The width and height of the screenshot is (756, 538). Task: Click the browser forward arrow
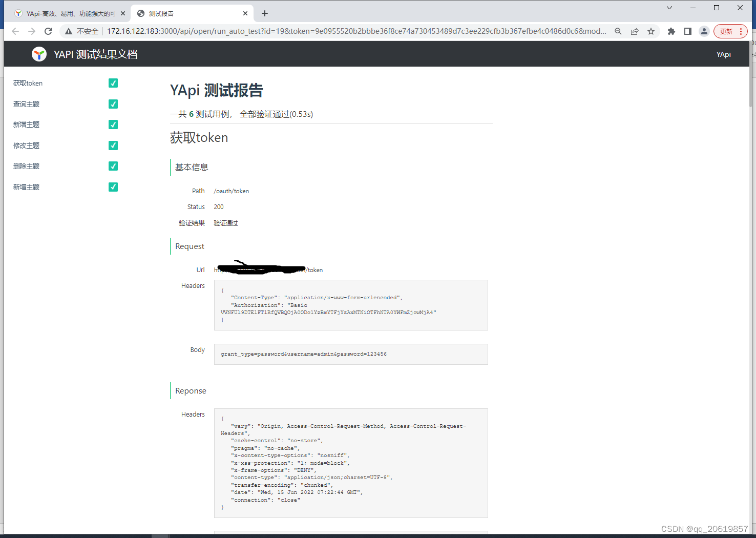pos(32,31)
